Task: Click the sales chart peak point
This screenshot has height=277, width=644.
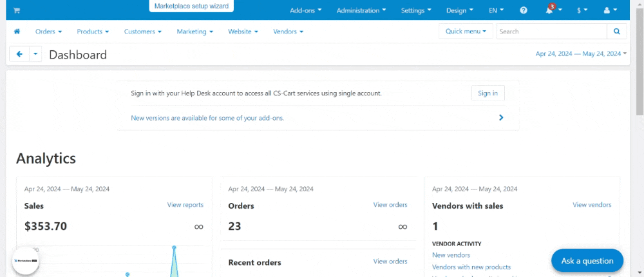Action: click(x=174, y=247)
